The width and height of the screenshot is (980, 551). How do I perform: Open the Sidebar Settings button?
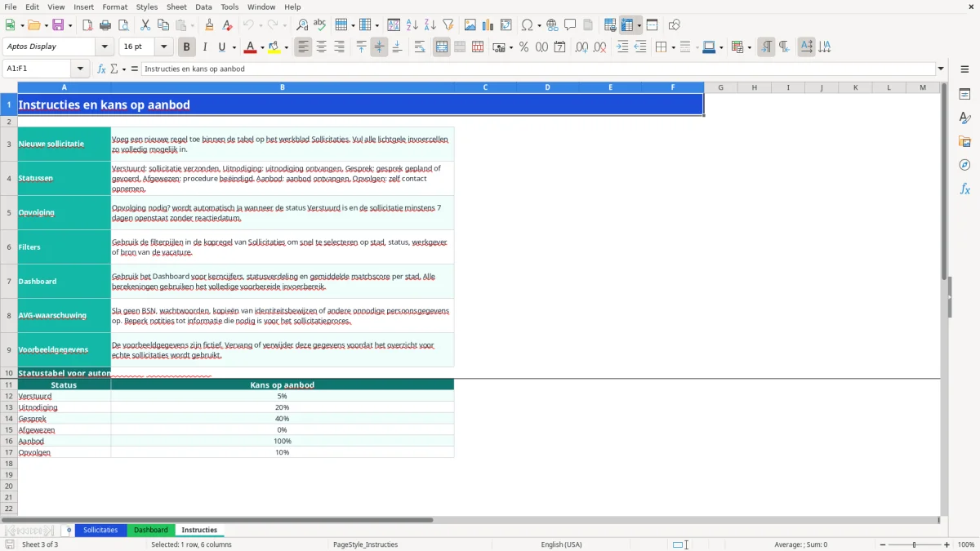(x=964, y=69)
